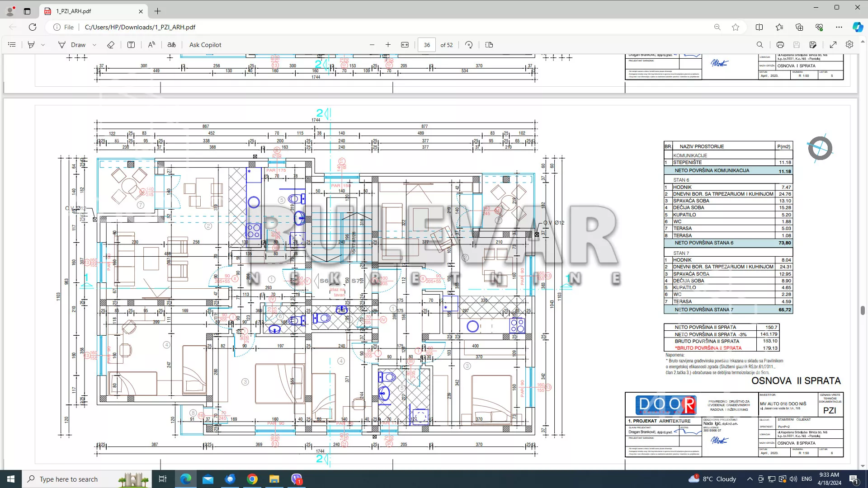This screenshot has height=488, width=868.
Task: Open Mail app from taskbar
Action: click(x=208, y=479)
